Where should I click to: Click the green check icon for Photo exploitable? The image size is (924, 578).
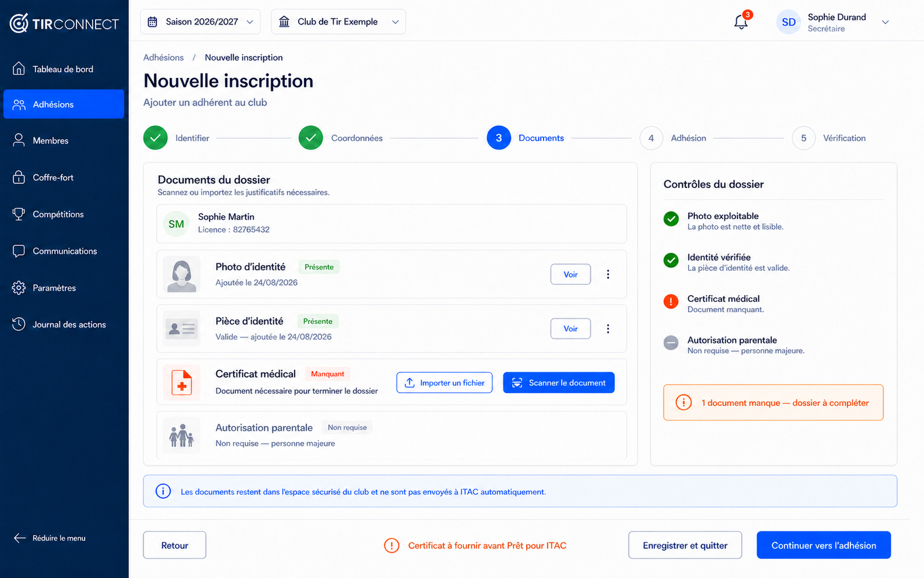pyautogui.click(x=671, y=218)
